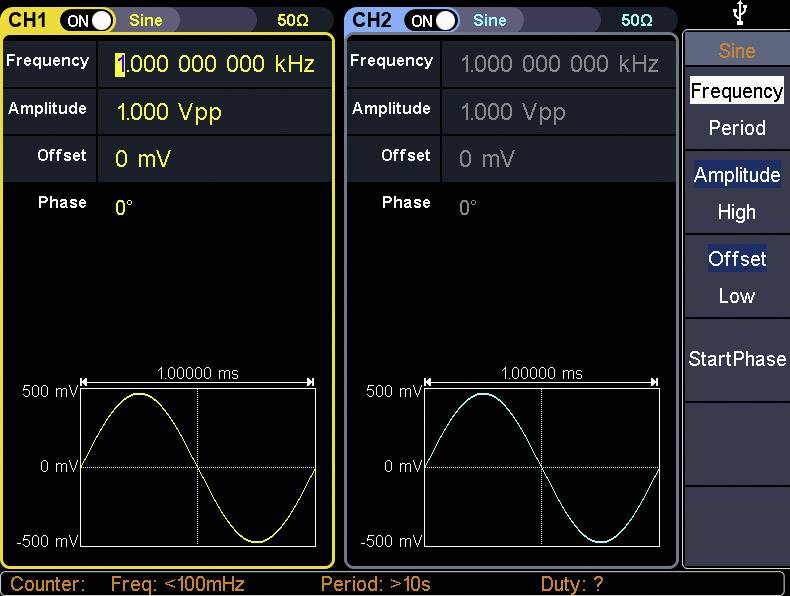Viewport: 790px width, 596px height.
Task: Click the CH1 amplitude 1.000 Vpp value
Action: coord(169,112)
